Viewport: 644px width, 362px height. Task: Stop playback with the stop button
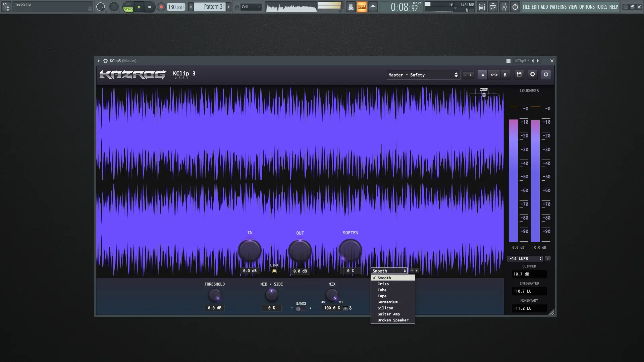[150, 7]
